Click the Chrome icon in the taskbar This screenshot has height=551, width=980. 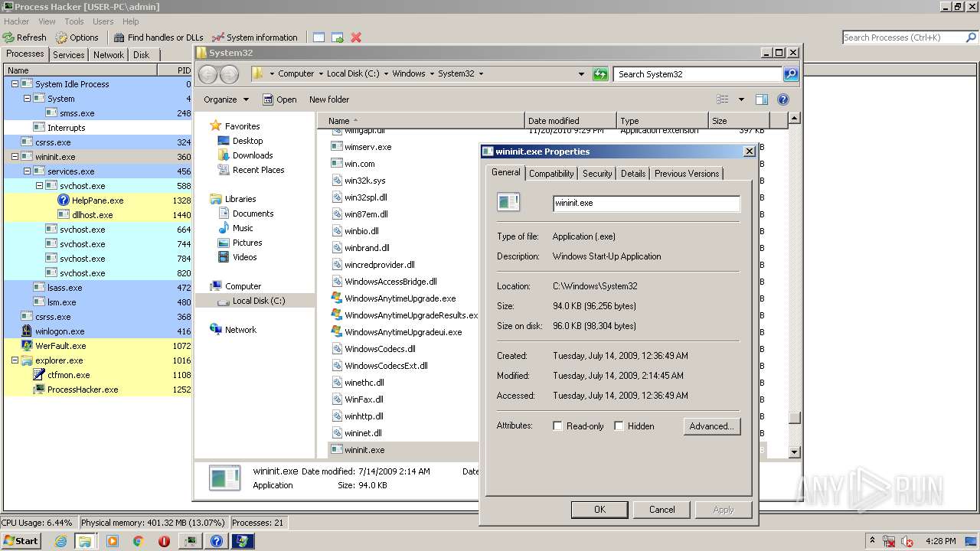[138, 541]
